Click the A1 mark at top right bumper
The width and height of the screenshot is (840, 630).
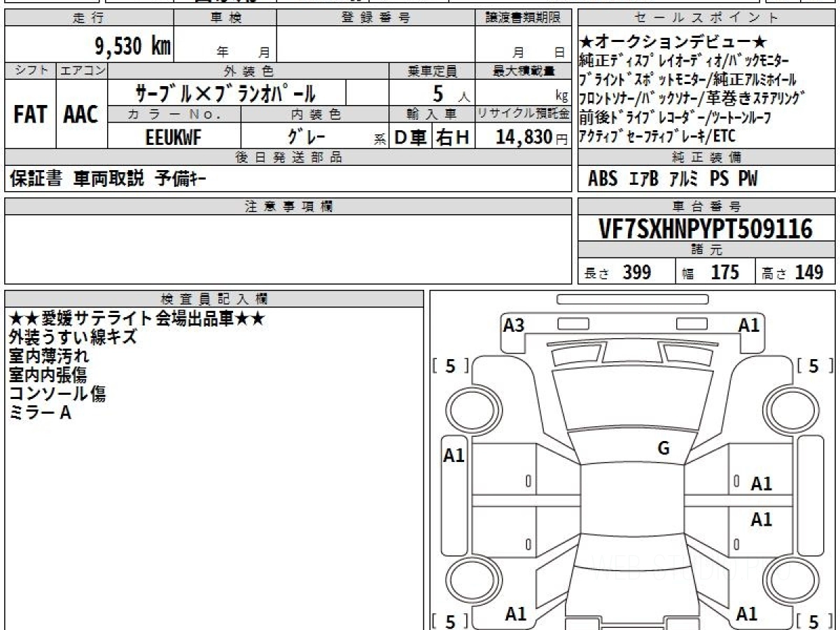(x=749, y=325)
